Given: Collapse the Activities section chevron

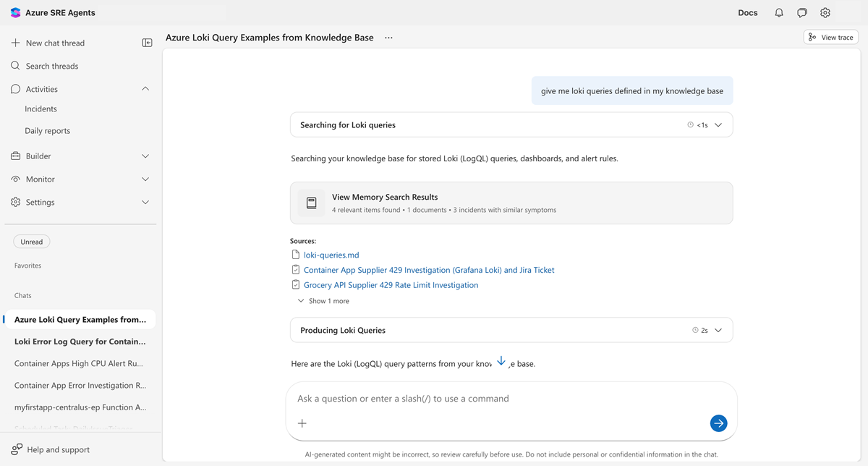Looking at the screenshot, I should pyautogui.click(x=145, y=89).
